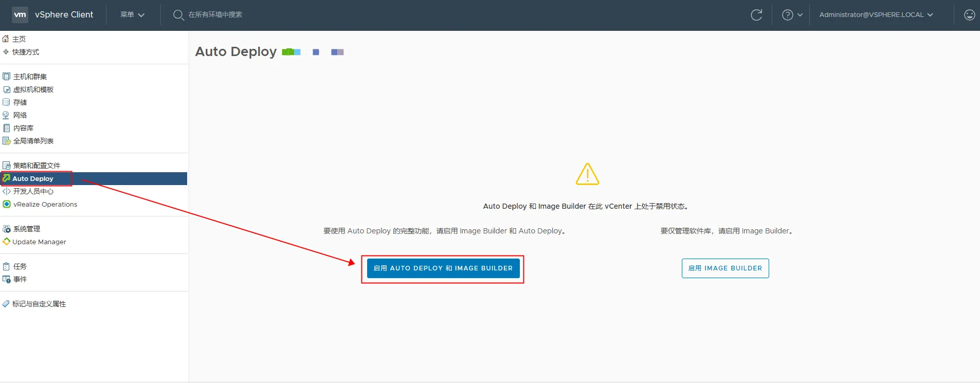Go to 主页 home icon
Viewport: 980px width, 383px height.
click(x=6, y=39)
